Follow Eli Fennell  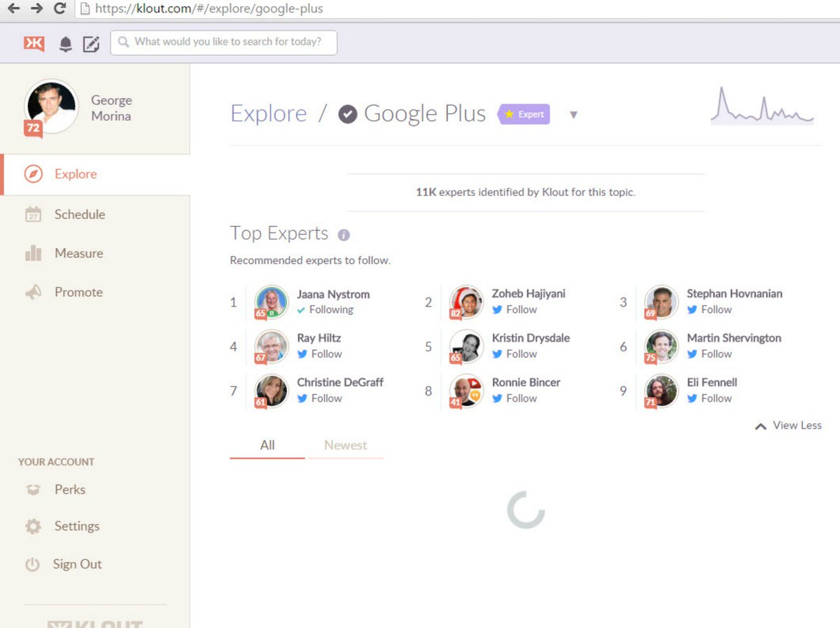pyautogui.click(x=709, y=398)
